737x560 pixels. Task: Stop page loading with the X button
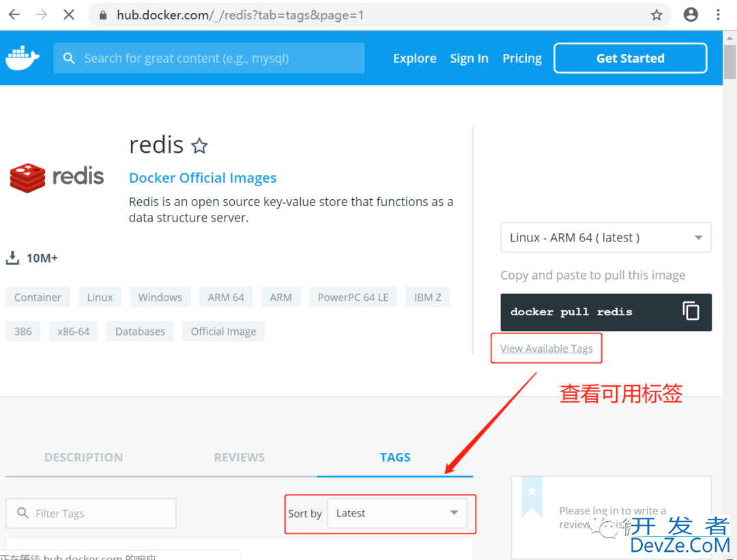point(69,15)
